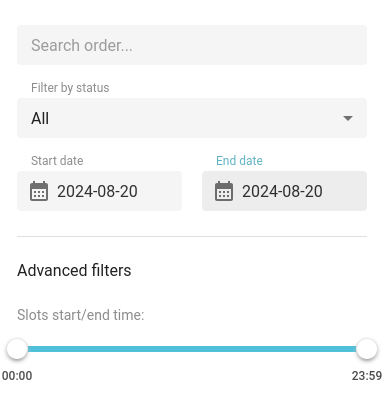Click blank space right of End date value
387x403 pixels.
(345, 191)
